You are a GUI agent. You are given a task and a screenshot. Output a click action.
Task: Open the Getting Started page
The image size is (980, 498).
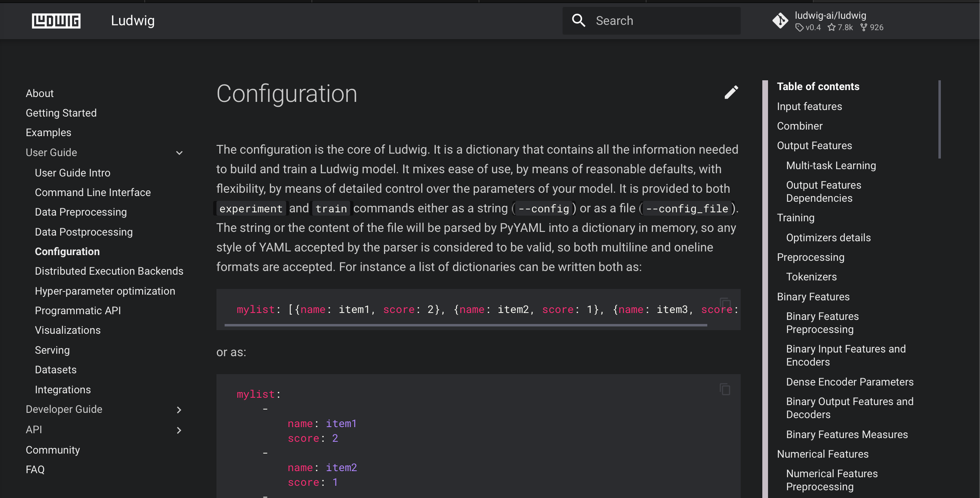(61, 113)
